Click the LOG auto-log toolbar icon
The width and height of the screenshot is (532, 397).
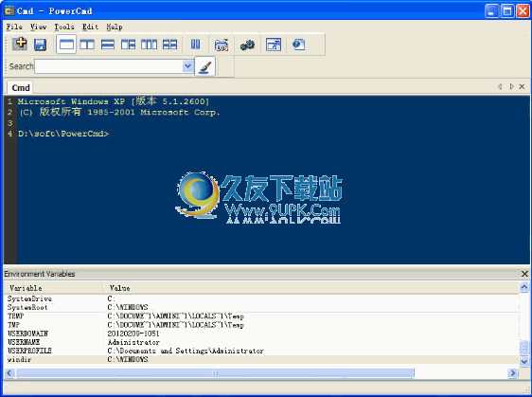(x=222, y=45)
